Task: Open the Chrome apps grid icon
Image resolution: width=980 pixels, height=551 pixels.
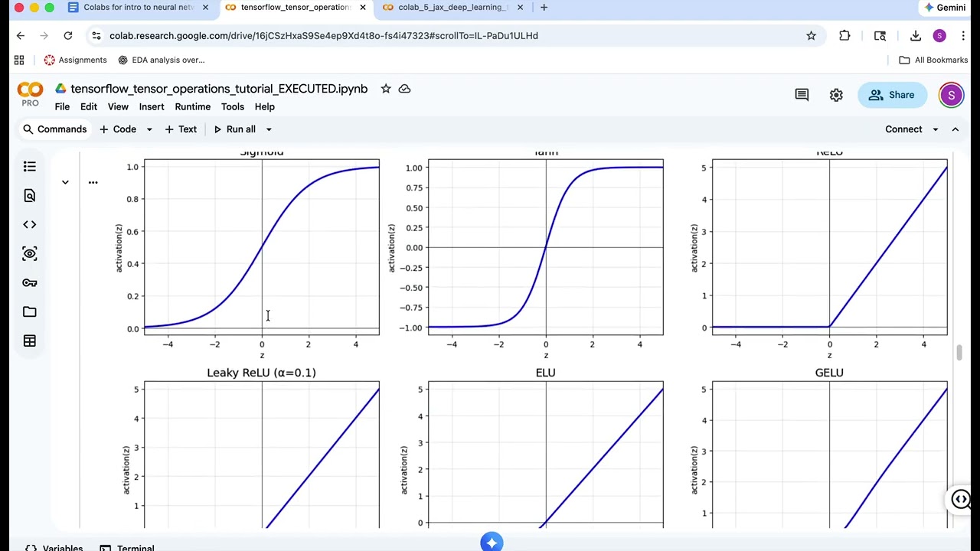Action: click(19, 60)
